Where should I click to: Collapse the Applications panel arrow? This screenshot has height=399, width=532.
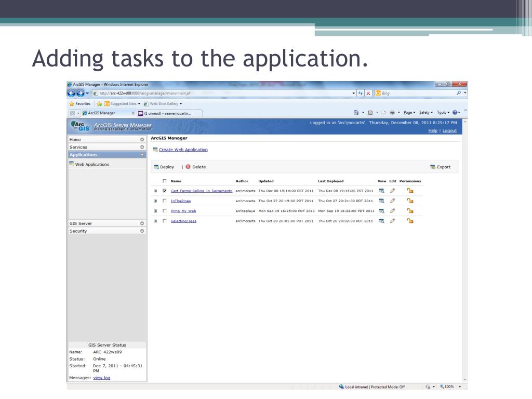click(x=142, y=155)
